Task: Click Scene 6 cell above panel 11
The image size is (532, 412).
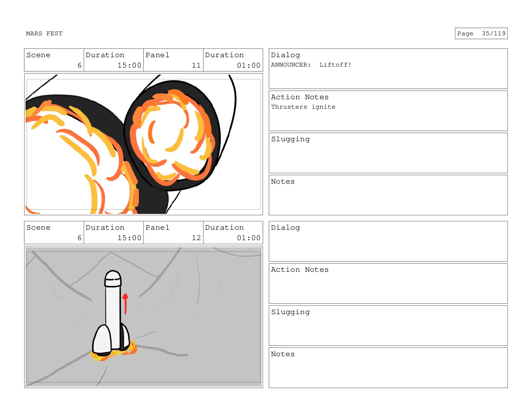Action: click(x=54, y=60)
